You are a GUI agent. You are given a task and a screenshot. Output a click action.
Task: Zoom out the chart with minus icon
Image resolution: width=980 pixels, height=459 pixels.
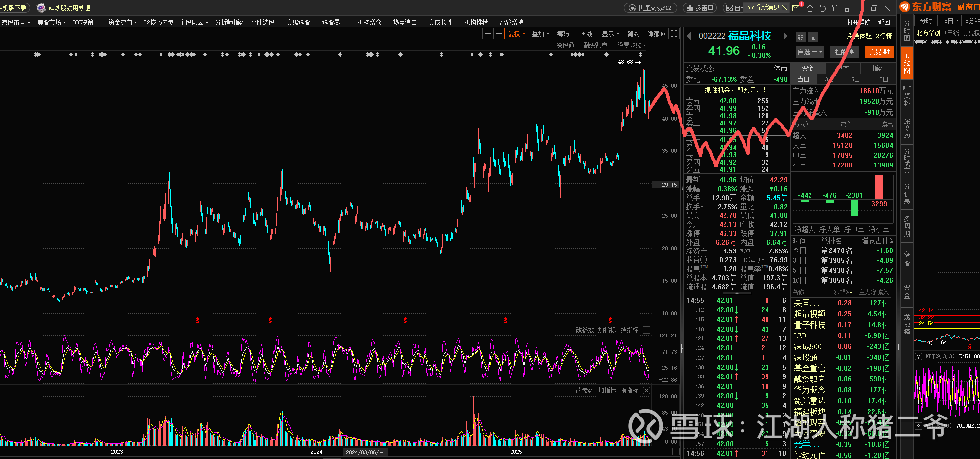[x=499, y=34]
